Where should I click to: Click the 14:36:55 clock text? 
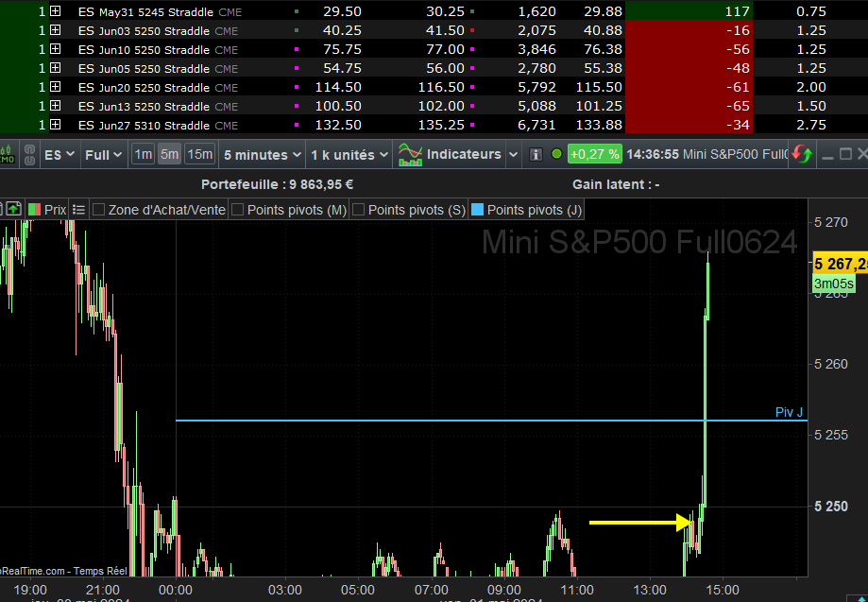(653, 154)
